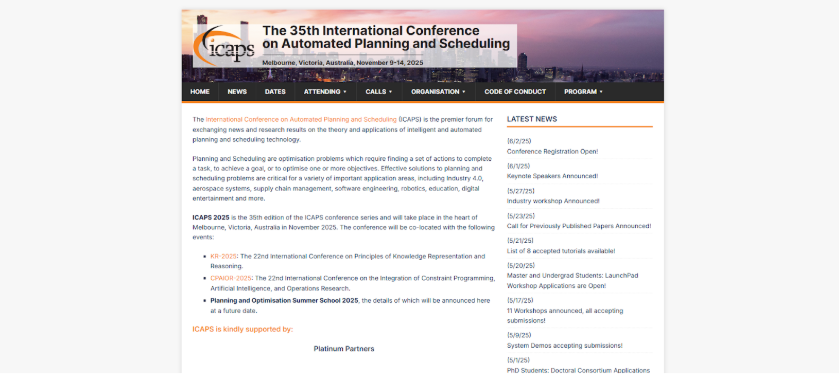This screenshot has width=839, height=376.
Task: Open Keynote Speakers Announced! news item
Action: point(552,176)
